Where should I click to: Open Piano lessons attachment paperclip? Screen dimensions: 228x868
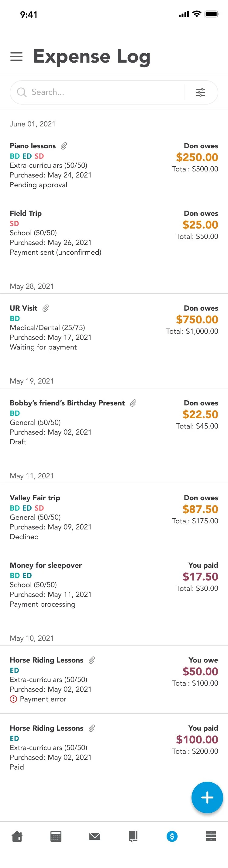pyautogui.click(x=64, y=146)
